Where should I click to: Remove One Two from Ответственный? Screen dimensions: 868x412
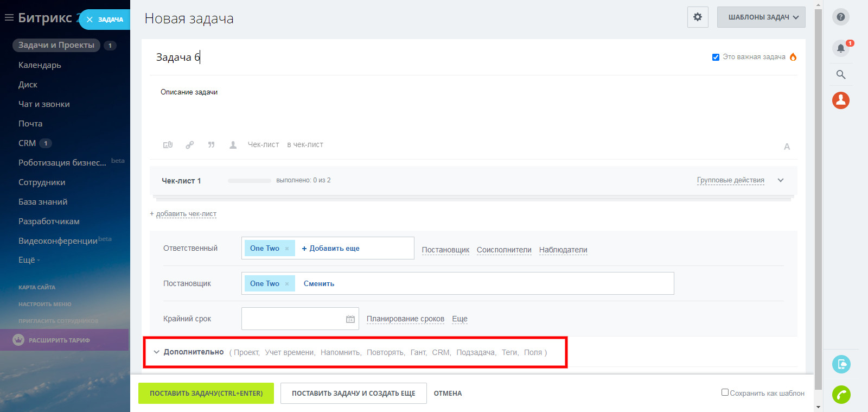click(287, 249)
